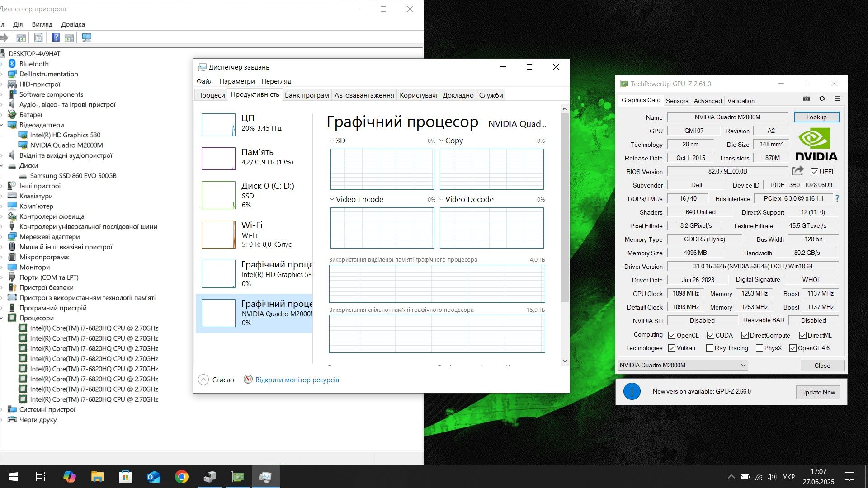Click scan hardware monitor icon in Device Manager
This screenshot has width=868, height=488.
tap(86, 38)
